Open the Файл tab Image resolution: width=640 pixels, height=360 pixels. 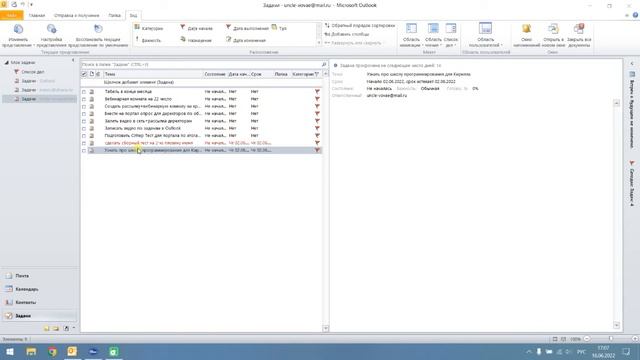tap(12, 16)
